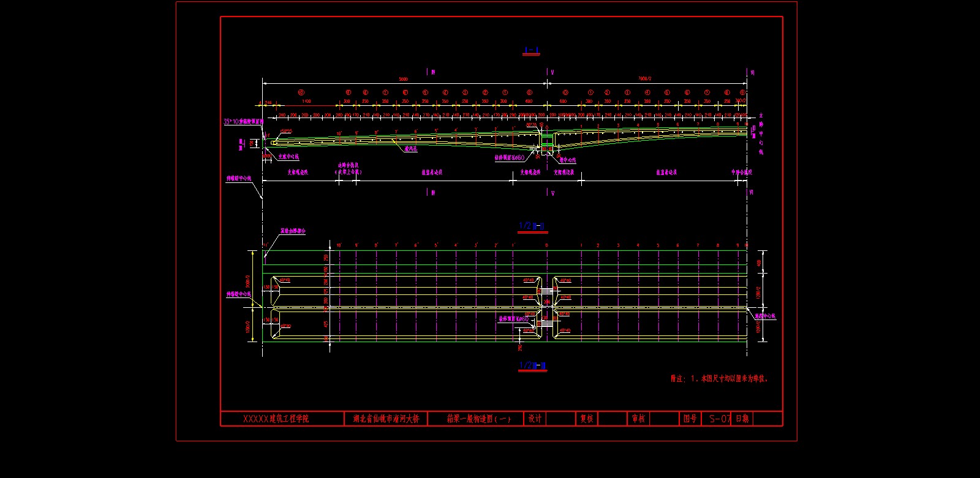Select the '设计' label in the title block
The image size is (980, 478).
(535, 419)
